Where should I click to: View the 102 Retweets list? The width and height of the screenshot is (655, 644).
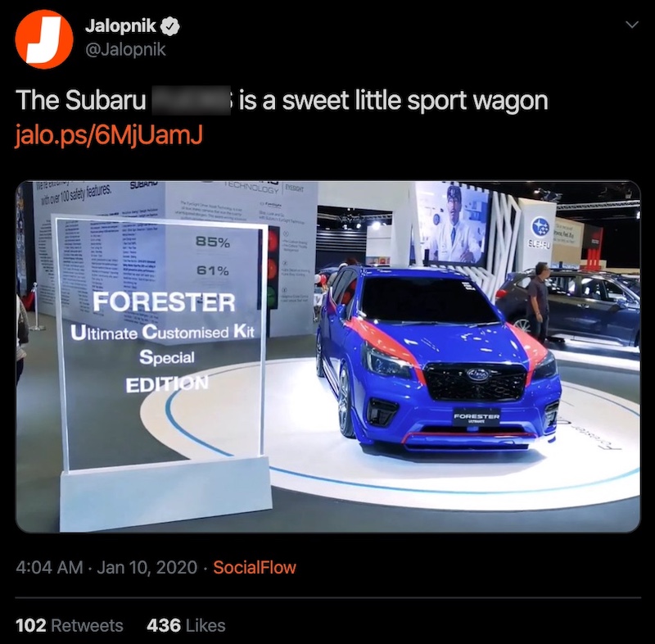coord(70,625)
